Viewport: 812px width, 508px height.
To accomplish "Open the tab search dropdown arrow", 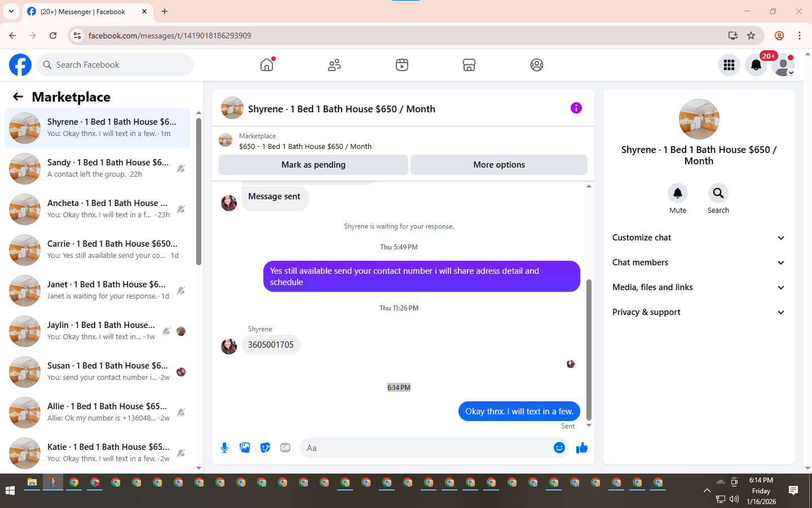I will 11,11.
